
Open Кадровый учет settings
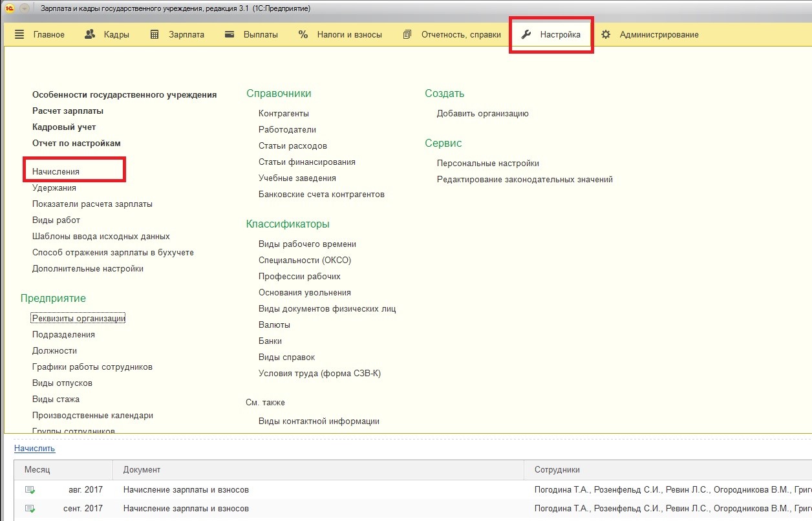(x=64, y=127)
